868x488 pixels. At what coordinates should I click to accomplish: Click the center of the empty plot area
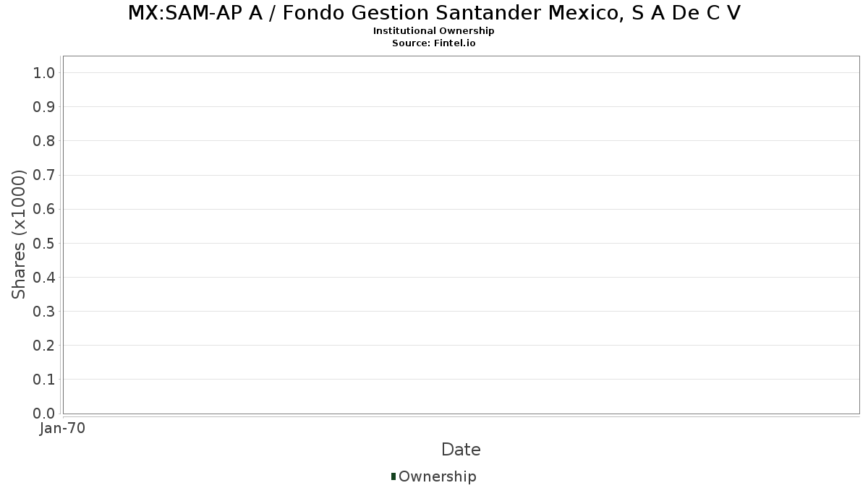tap(461, 235)
